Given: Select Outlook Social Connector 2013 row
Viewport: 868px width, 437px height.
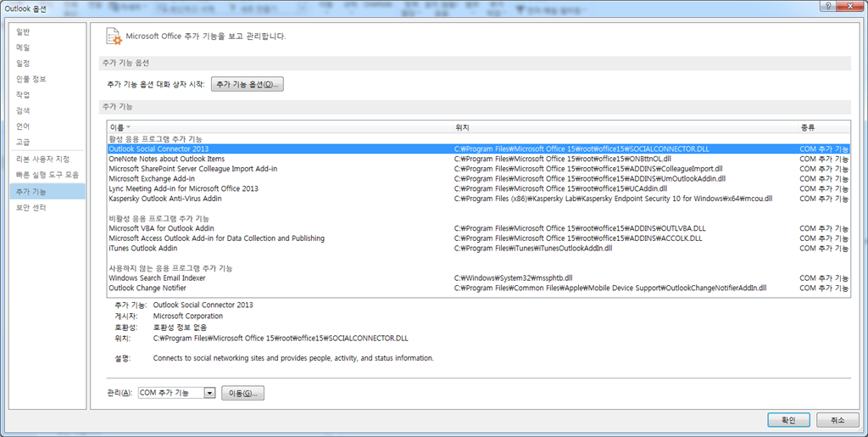Looking at the screenshot, I should (x=478, y=149).
